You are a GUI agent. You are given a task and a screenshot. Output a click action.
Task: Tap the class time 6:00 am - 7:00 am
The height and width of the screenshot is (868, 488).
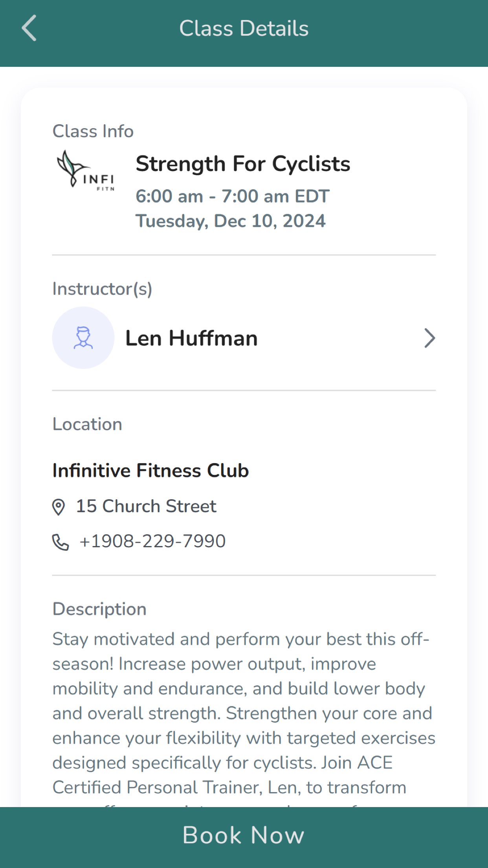click(x=232, y=196)
